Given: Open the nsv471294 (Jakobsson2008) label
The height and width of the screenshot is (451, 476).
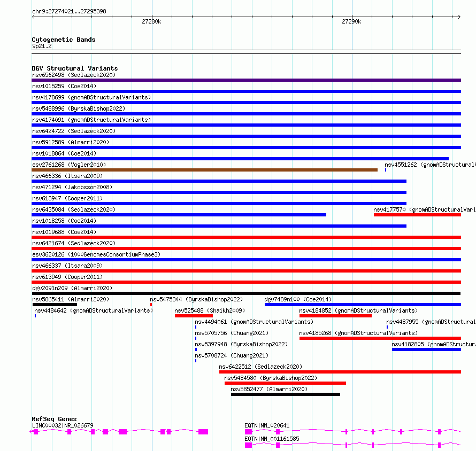Looking at the screenshot, I should click(x=72, y=187).
